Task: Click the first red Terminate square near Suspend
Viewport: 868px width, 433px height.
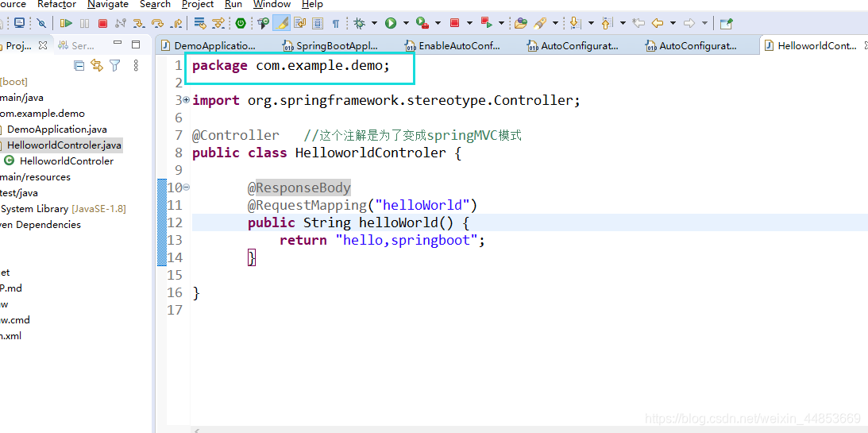Action: pyautogui.click(x=102, y=23)
